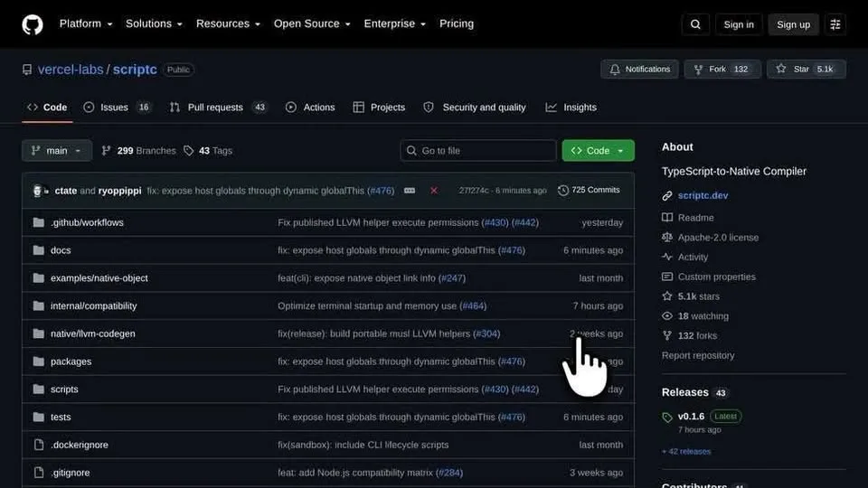This screenshot has width=868, height=488.
Task: Switch to the Insights tab
Action: tap(571, 108)
